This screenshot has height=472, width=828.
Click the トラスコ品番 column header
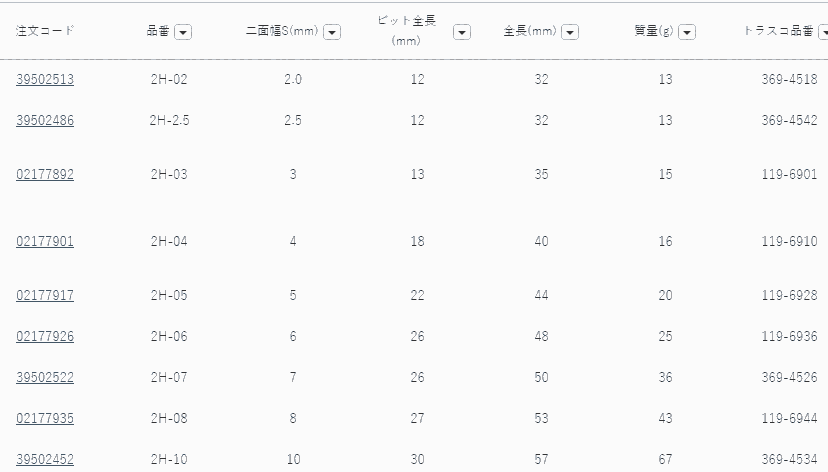[781, 31]
